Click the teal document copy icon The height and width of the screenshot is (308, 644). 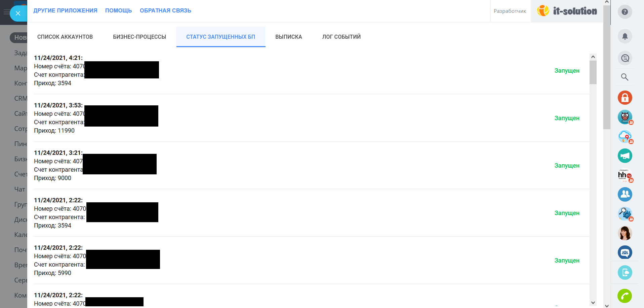point(625,272)
